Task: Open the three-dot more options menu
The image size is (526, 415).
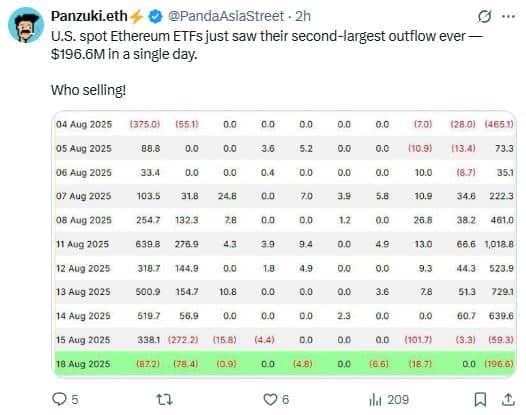Action: click(509, 16)
